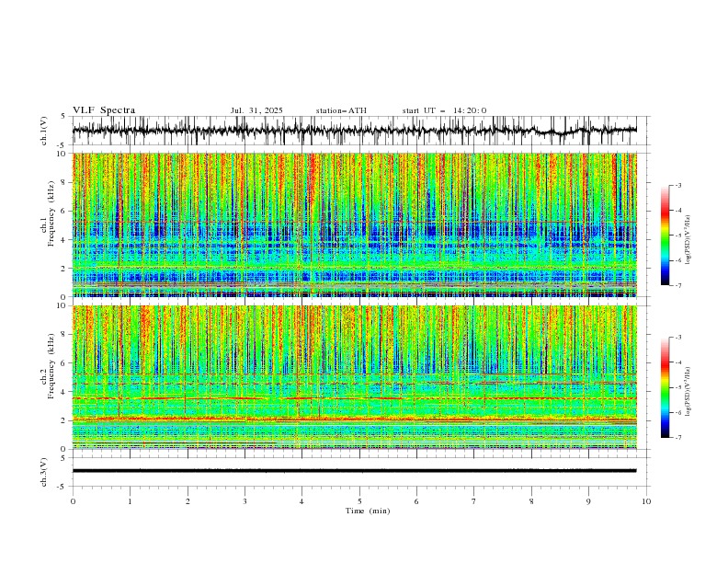Click time axis tick label '6'
The image size is (728, 563).
[416, 501]
